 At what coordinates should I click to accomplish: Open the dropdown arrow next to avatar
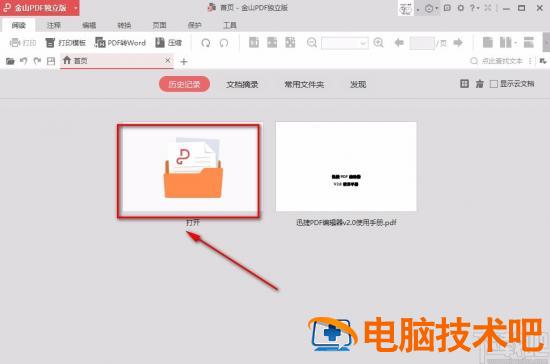point(418,9)
